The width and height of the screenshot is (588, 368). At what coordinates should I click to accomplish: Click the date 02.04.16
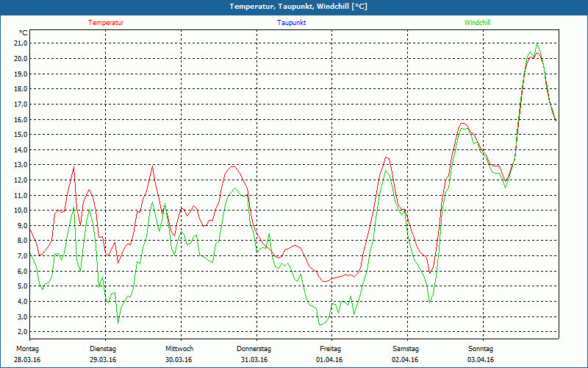(405, 360)
